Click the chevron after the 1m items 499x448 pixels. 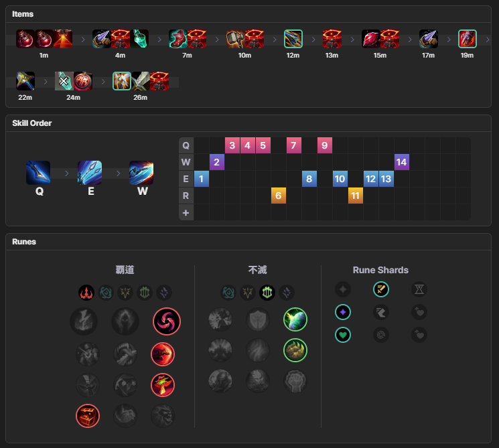83,40
